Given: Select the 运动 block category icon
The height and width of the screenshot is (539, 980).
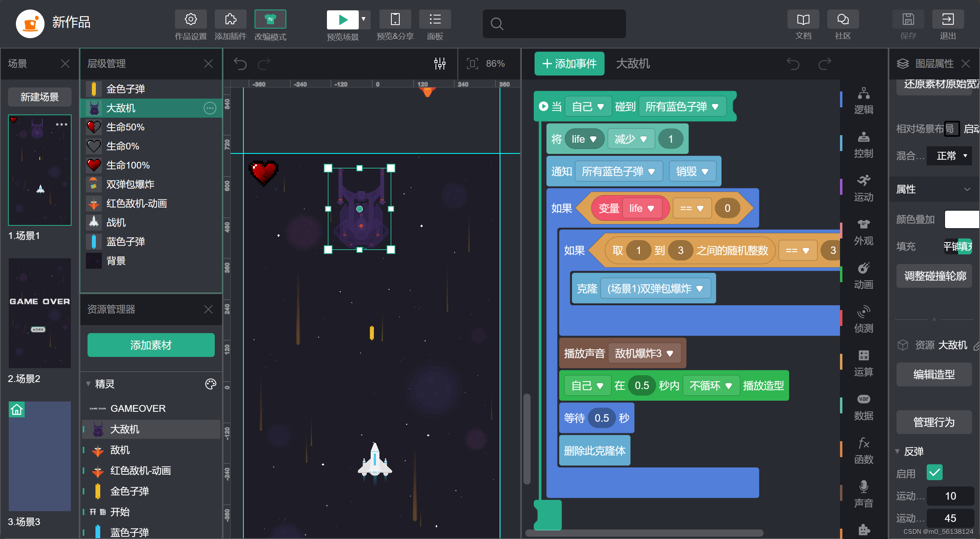Looking at the screenshot, I should [x=863, y=181].
